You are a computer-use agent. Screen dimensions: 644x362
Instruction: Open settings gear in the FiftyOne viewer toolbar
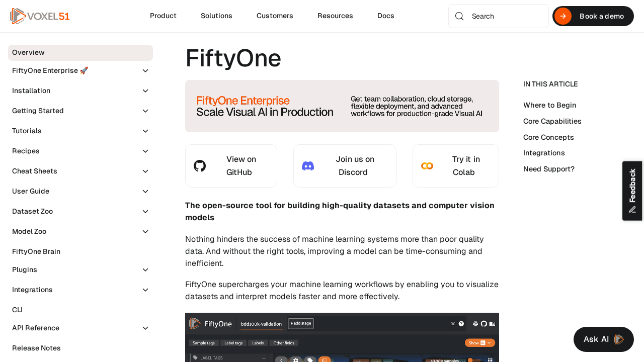[296, 360]
